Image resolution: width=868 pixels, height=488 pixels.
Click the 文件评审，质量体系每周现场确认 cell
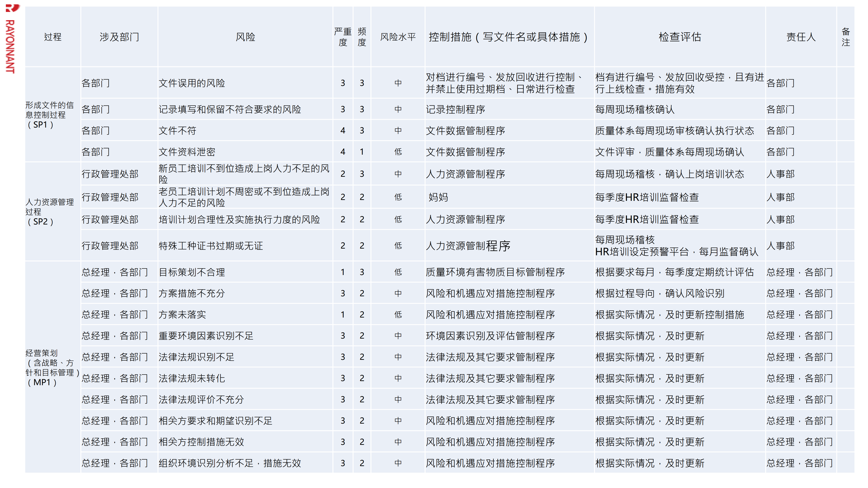(680, 152)
